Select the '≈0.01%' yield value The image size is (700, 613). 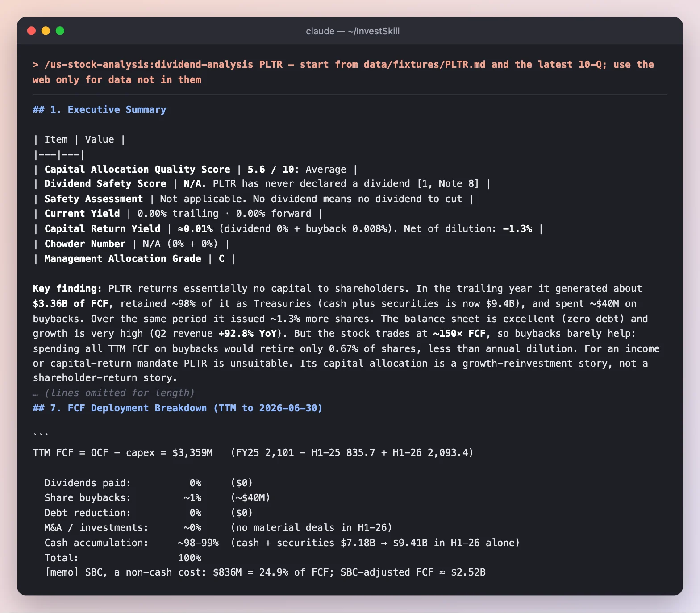pyautogui.click(x=196, y=229)
